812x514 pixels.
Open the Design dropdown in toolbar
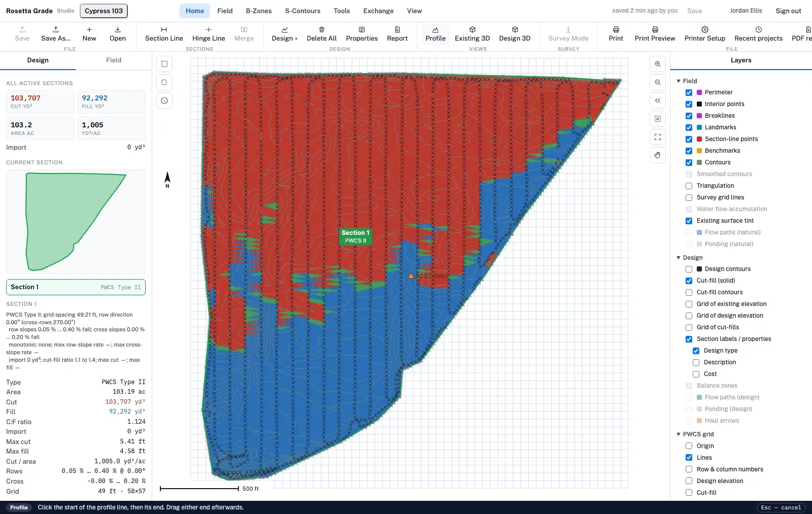point(284,34)
